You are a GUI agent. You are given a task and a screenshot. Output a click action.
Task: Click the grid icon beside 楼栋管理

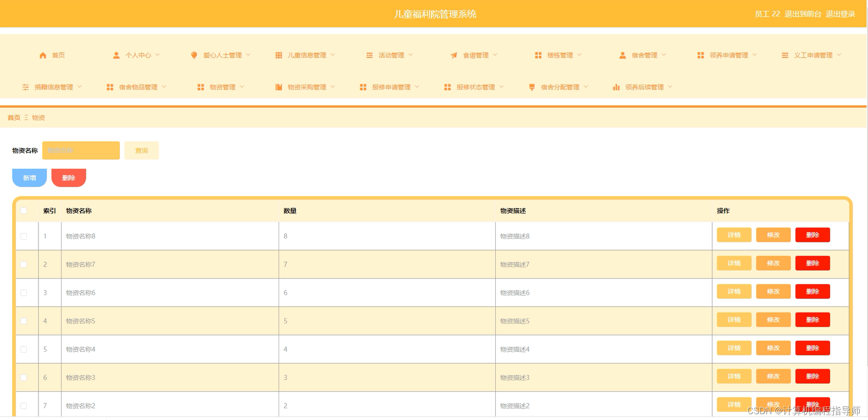pyautogui.click(x=538, y=55)
